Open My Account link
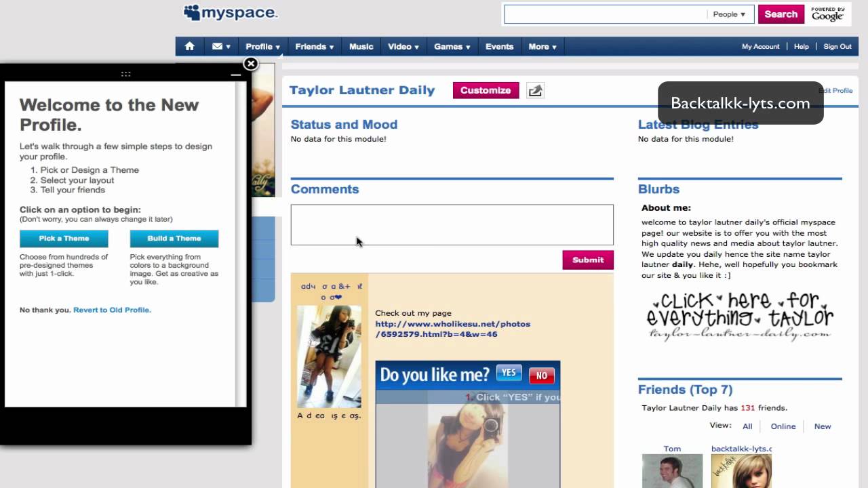Viewport: 868px width, 488px height. tap(761, 47)
